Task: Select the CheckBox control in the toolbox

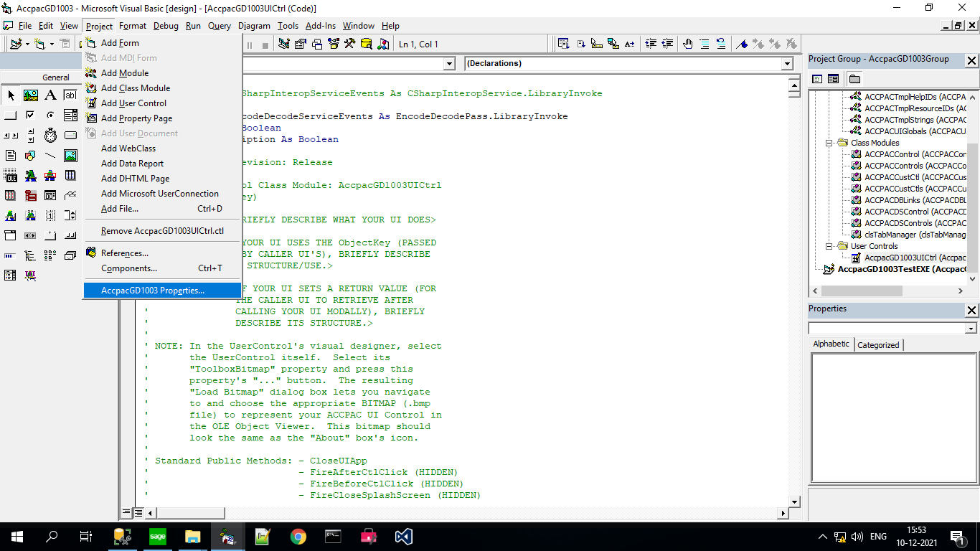Action: click(x=31, y=116)
